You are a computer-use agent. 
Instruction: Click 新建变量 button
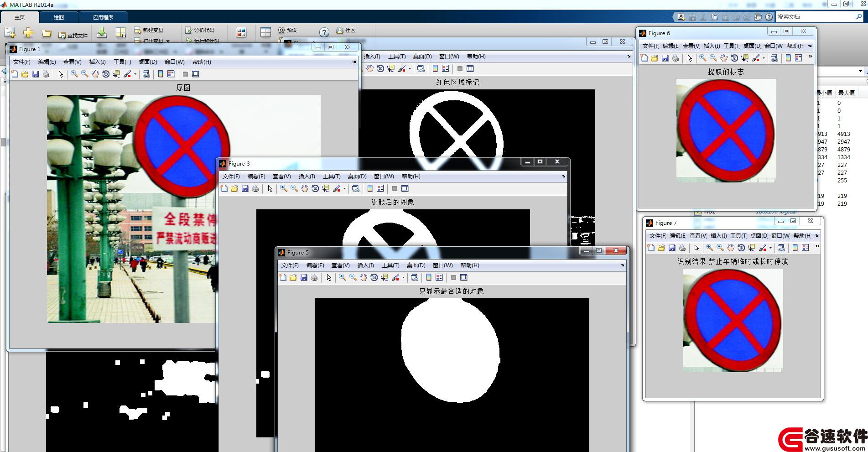click(149, 30)
